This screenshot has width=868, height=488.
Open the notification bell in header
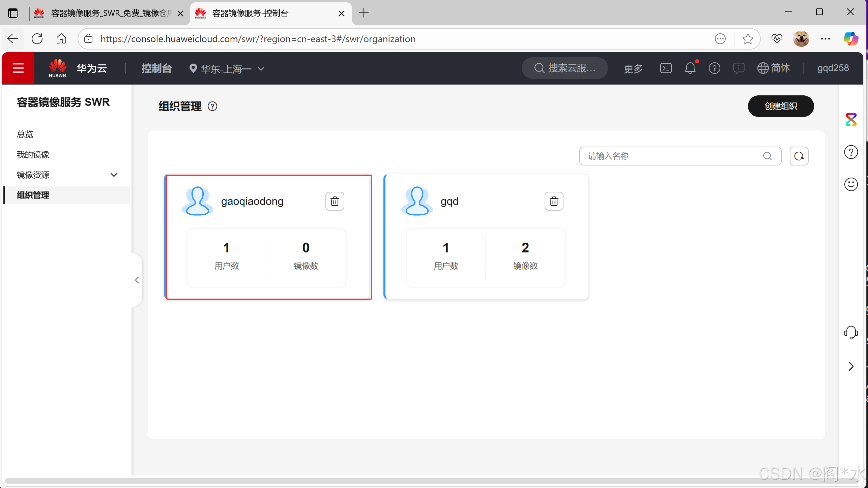690,68
